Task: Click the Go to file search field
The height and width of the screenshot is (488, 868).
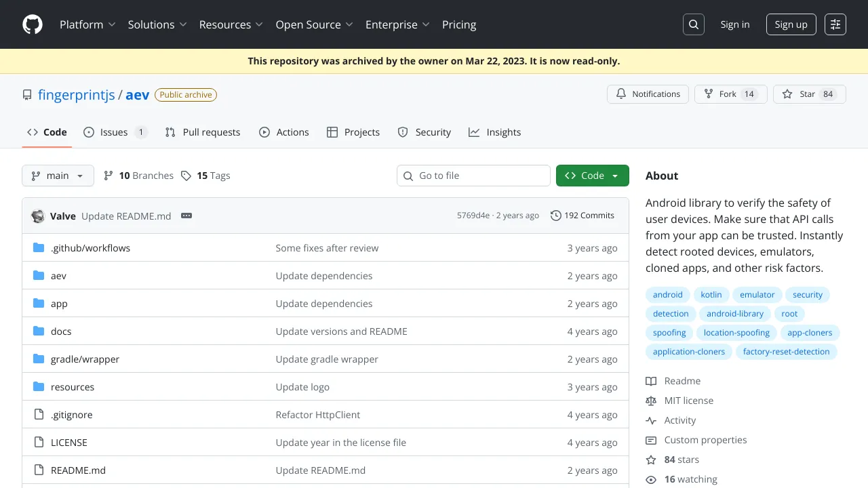Action: 473,176
